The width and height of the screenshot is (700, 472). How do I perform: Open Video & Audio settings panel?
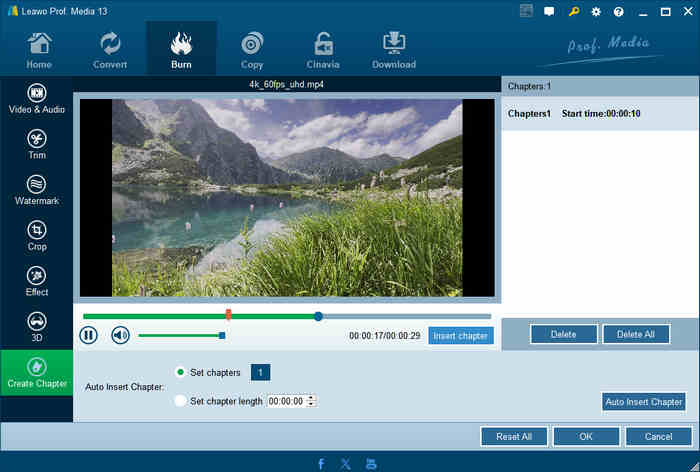click(x=37, y=99)
